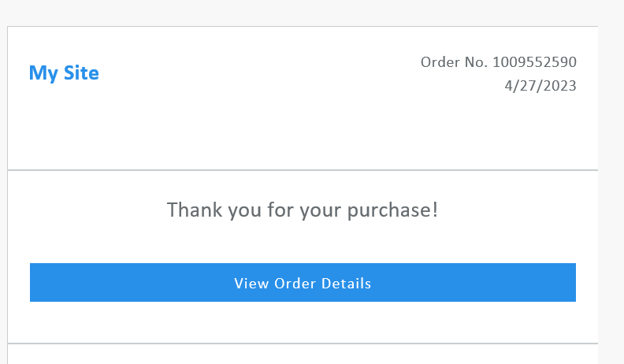Viewport: 624px width, 364px height.
Task: Open View Order Details
Action: [x=303, y=283]
